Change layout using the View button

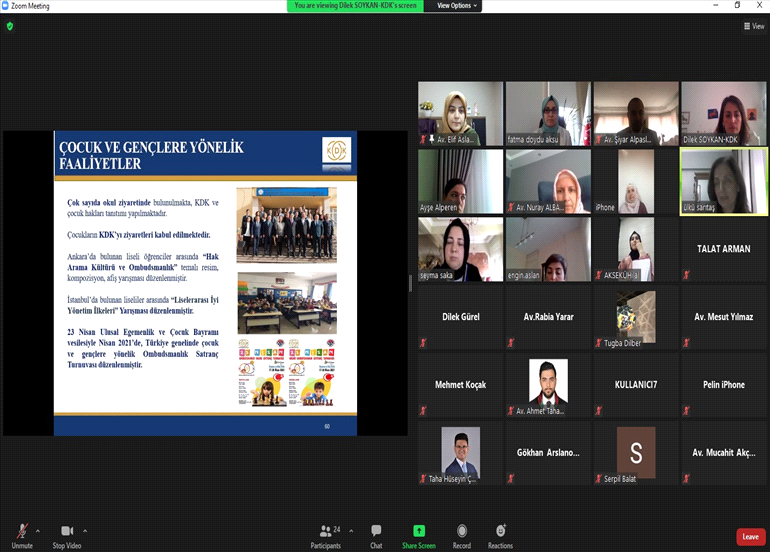[x=753, y=27]
